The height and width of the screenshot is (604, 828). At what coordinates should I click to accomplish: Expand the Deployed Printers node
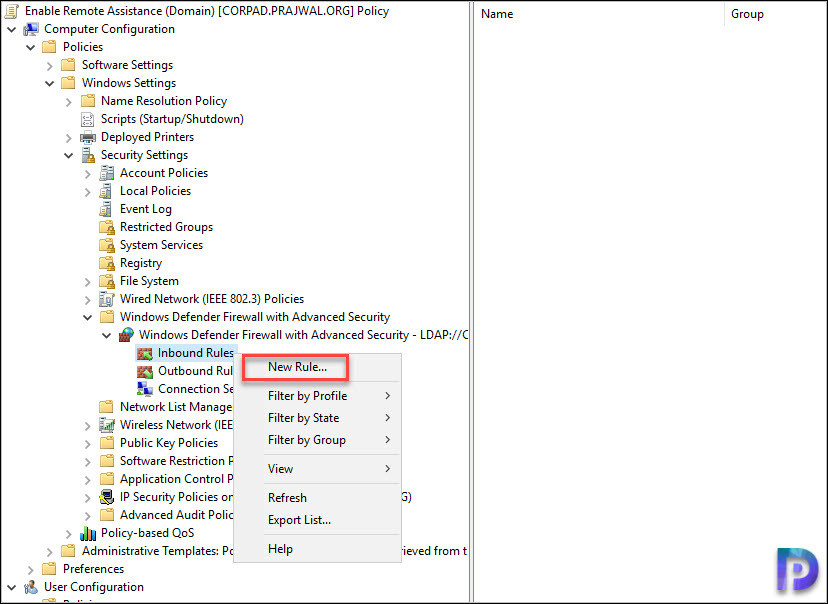point(69,138)
